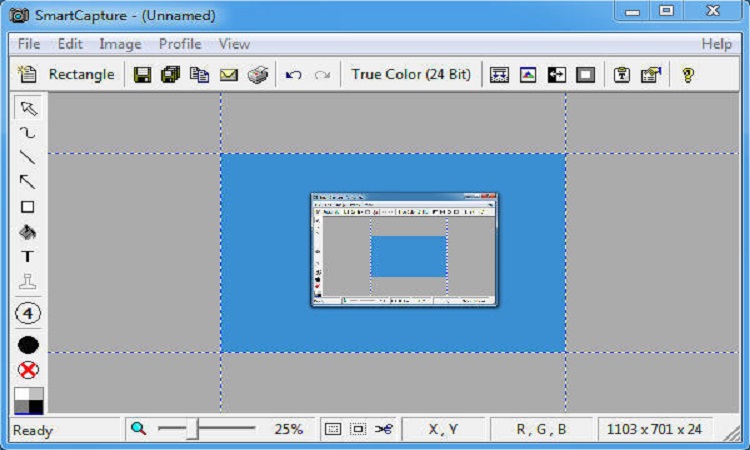
Task: Click the new capture icon beside Rectangle
Action: click(x=27, y=75)
